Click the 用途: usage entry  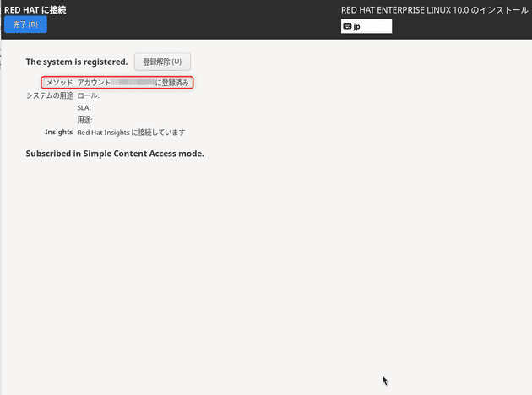point(84,120)
